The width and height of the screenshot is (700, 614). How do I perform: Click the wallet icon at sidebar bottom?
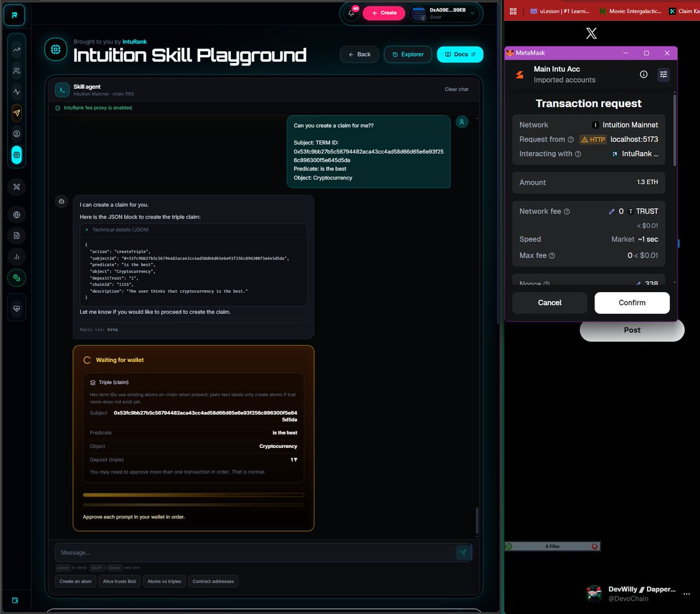[15, 600]
